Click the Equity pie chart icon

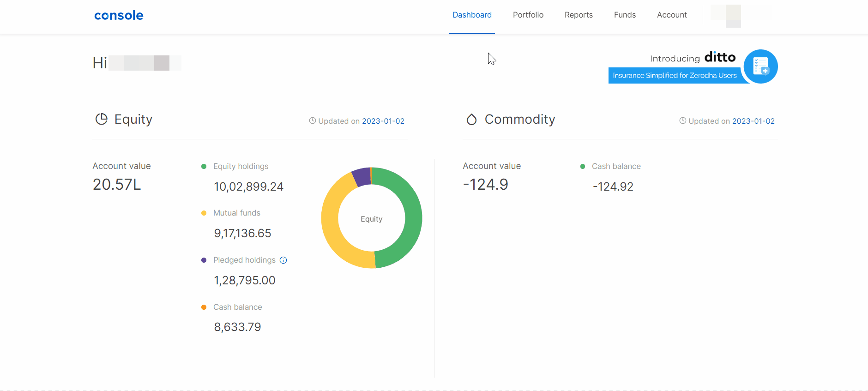[x=101, y=119]
